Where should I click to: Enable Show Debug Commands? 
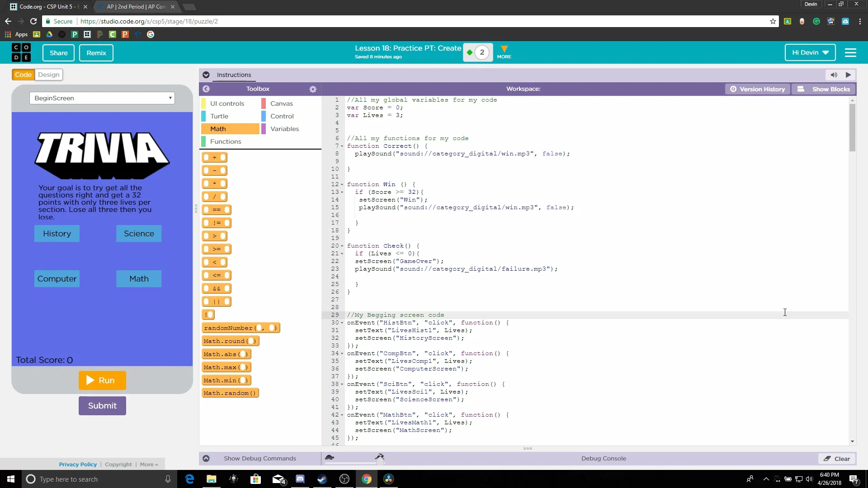(259, 458)
